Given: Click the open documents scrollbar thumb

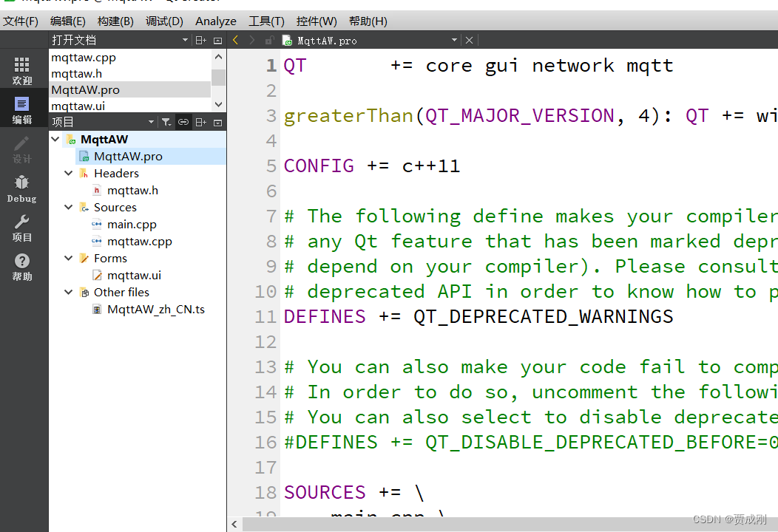Looking at the screenshot, I should click(218, 78).
